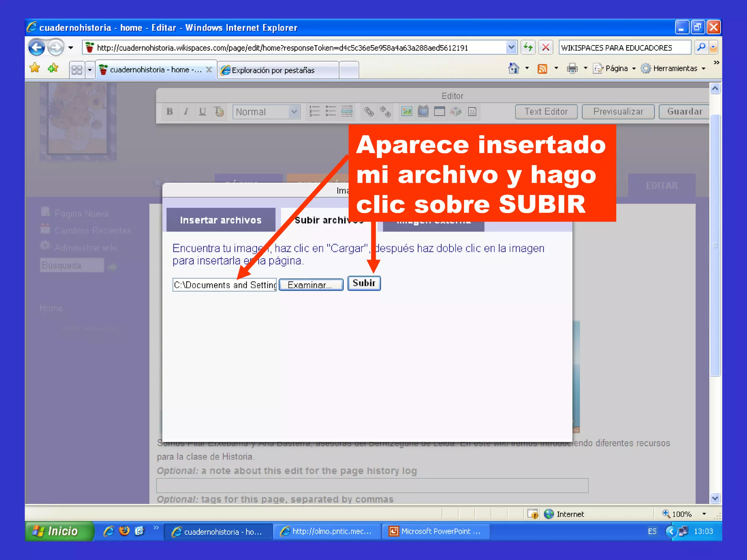This screenshot has height=560, width=747.
Task: Click the Print icon
Action: pyautogui.click(x=572, y=68)
